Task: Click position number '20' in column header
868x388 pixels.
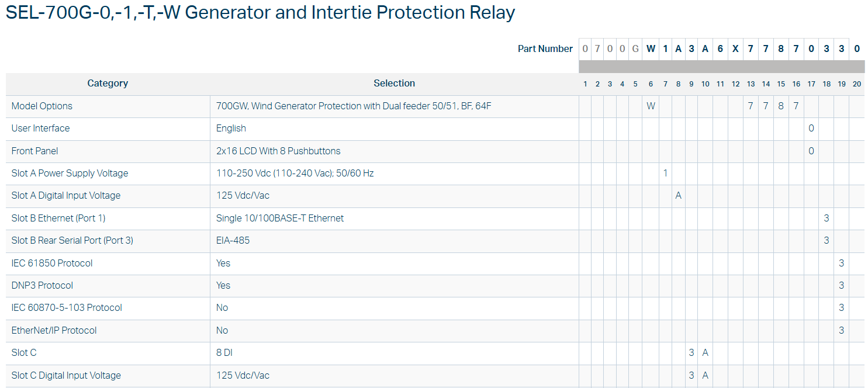Action: point(857,84)
